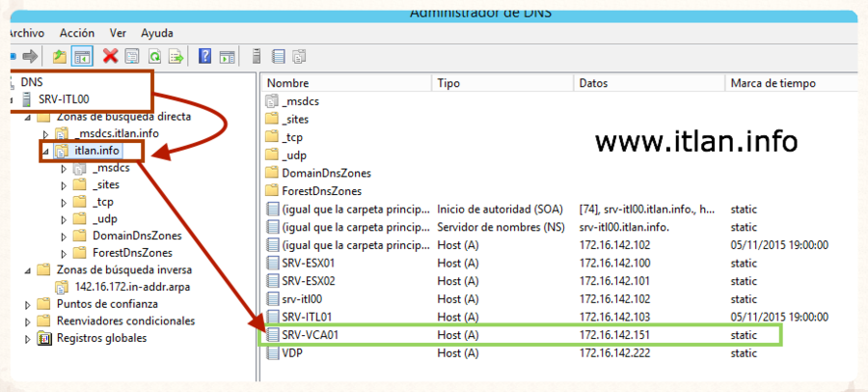The width and height of the screenshot is (868, 392).
Task: Click the Properties toolbar icon
Action: [x=132, y=56]
